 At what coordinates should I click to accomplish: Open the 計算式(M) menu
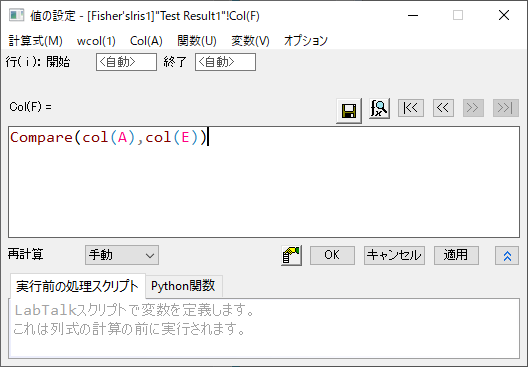tap(36, 41)
